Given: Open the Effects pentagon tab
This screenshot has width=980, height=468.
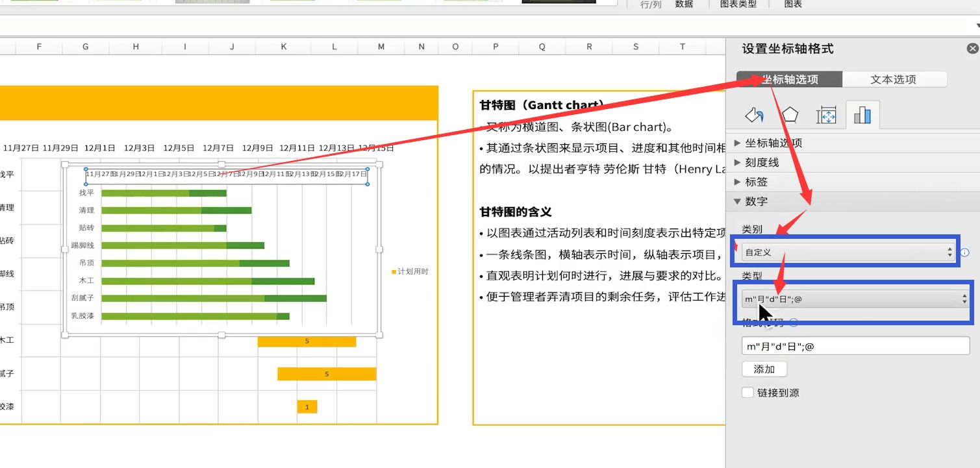Looking at the screenshot, I should coord(790,116).
